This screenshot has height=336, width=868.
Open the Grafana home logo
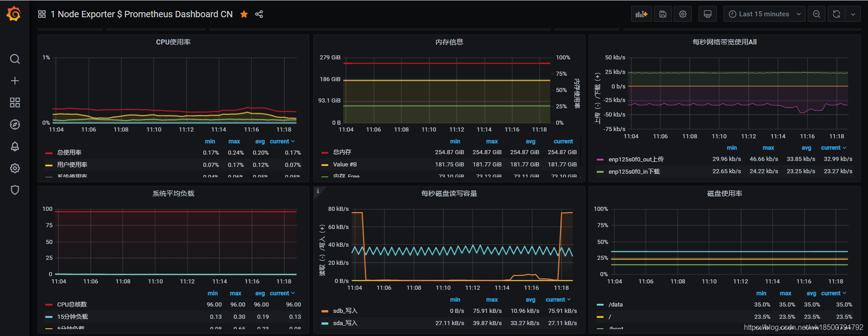point(14,14)
